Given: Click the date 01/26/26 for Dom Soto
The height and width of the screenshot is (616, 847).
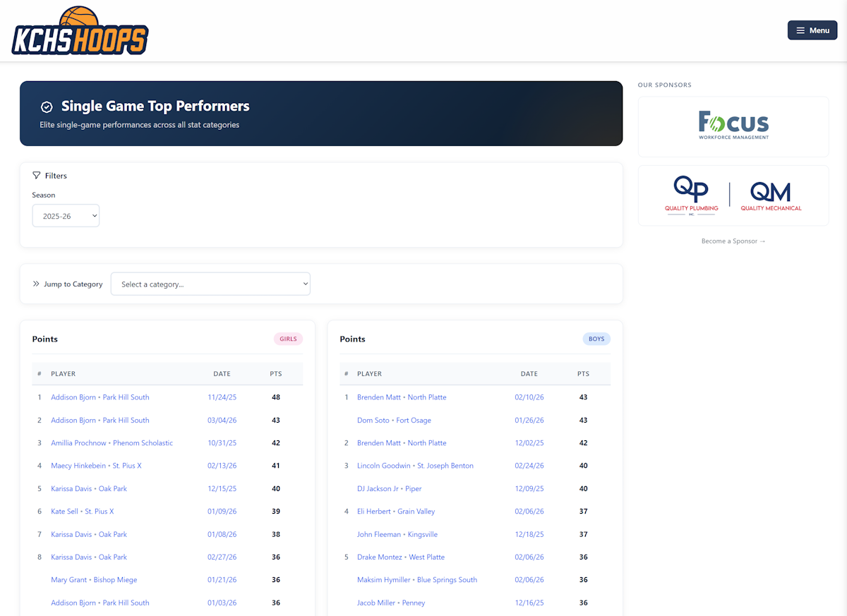Looking at the screenshot, I should (529, 420).
